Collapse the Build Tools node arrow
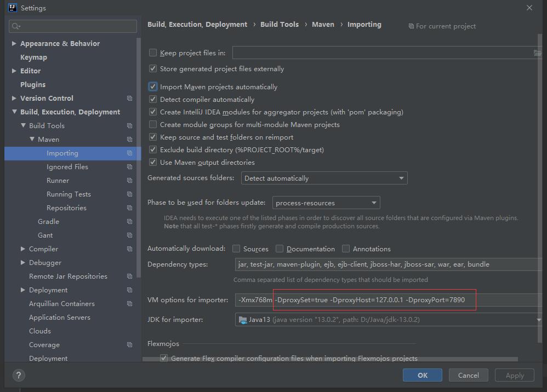Viewport: 547px width, 392px height. (23, 125)
